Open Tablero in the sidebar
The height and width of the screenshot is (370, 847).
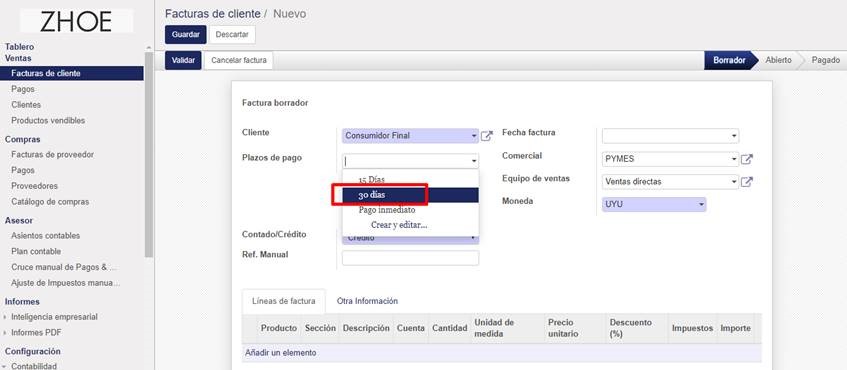pos(19,47)
